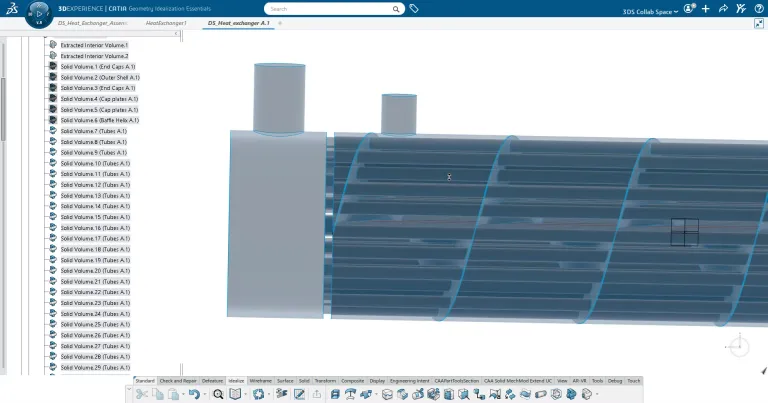Open the dropdown arrow next to the Update icon
The height and width of the screenshot is (403, 768).
269,395
